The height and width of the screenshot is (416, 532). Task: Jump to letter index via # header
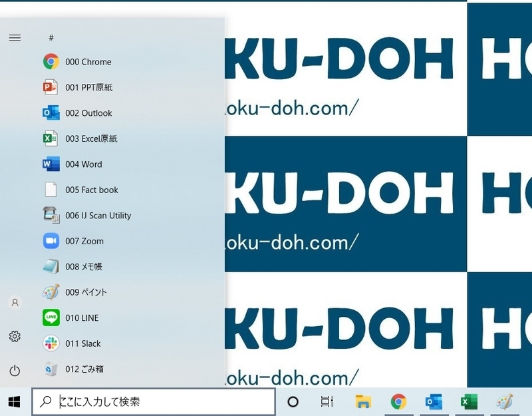51,37
